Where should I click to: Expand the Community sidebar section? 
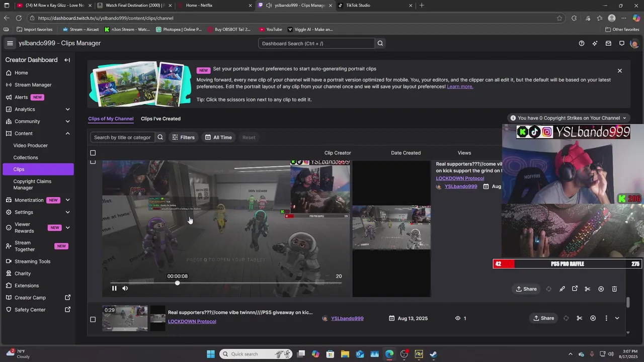(x=67, y=121)
